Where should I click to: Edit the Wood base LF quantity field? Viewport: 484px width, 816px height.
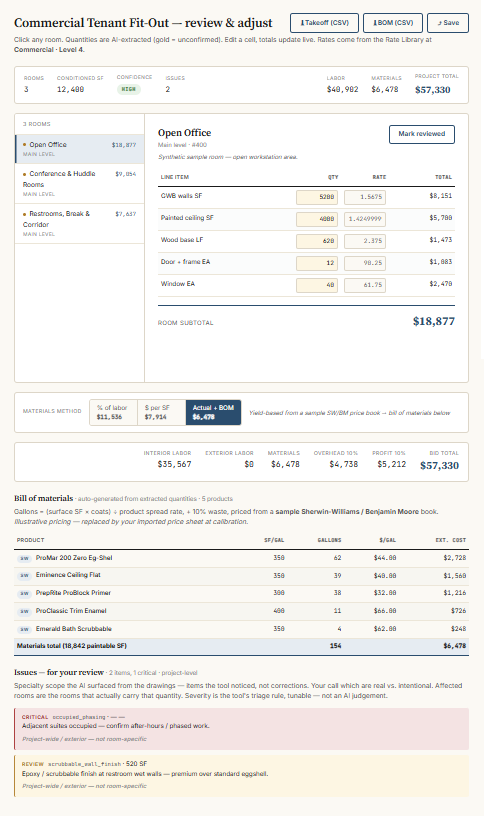tap(317, 241)
